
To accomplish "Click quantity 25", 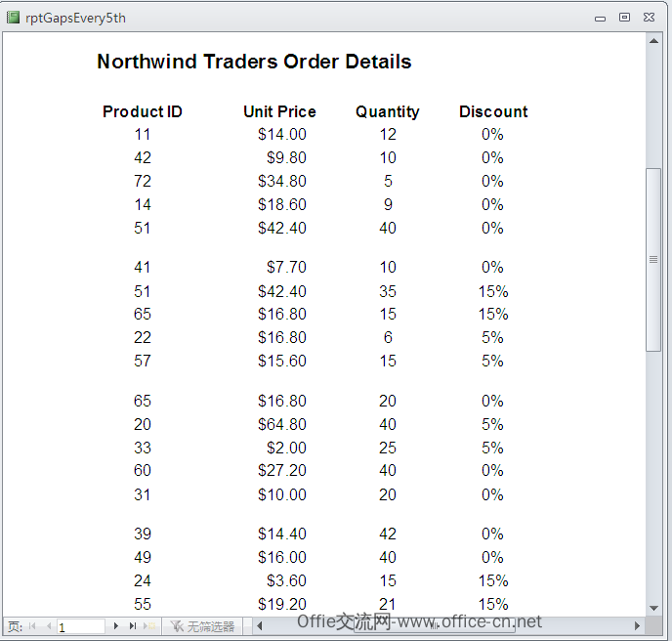I will pyautogui.click(x=388, y=448).
